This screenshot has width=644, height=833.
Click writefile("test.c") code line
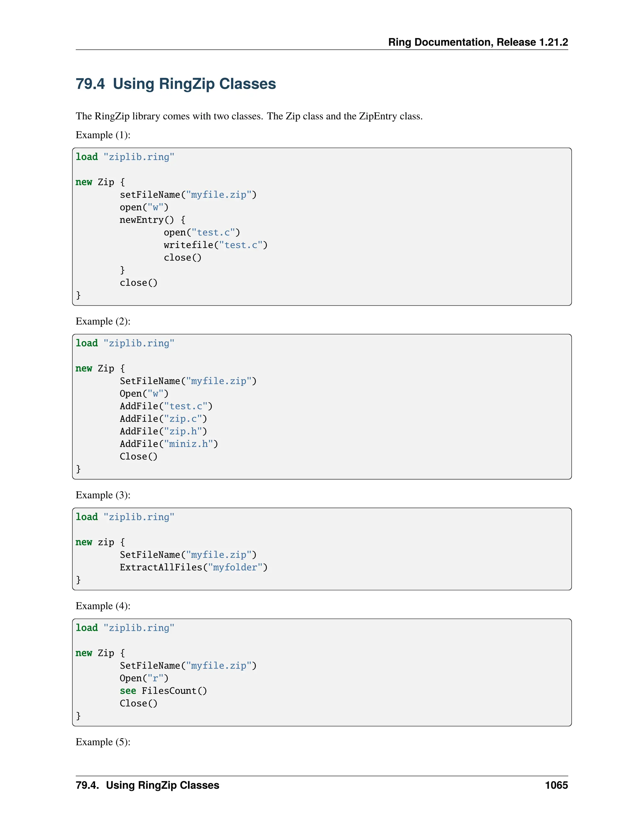click(215, 245)
